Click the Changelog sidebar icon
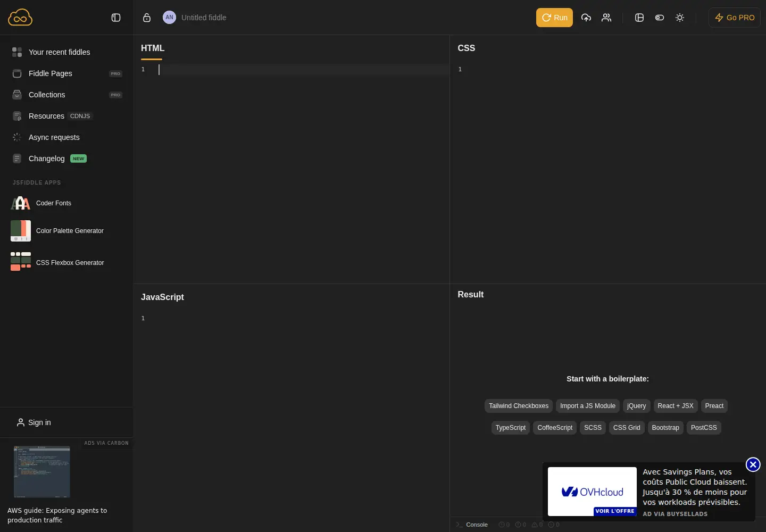The height and width of the screenshot is (532, 766). (x=17, y=159)
